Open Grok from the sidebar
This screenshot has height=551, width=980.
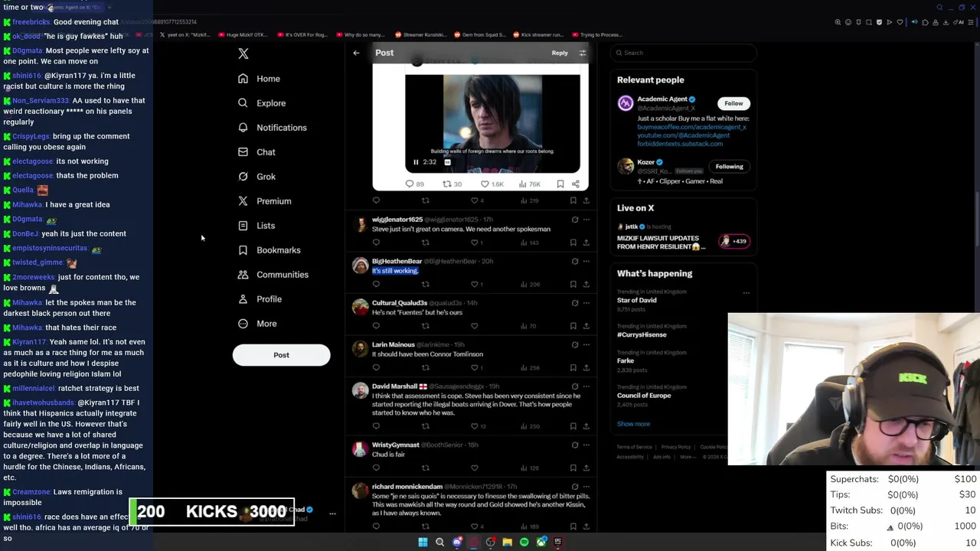click(x=256, y=177)
